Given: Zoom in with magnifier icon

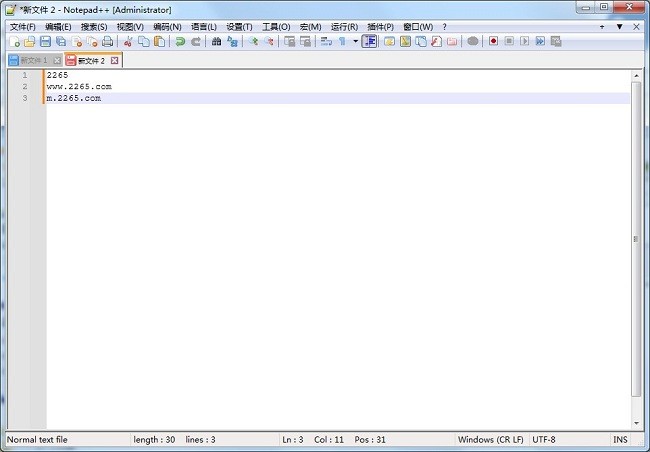Looking at the screenshot, I should point(253,41).
